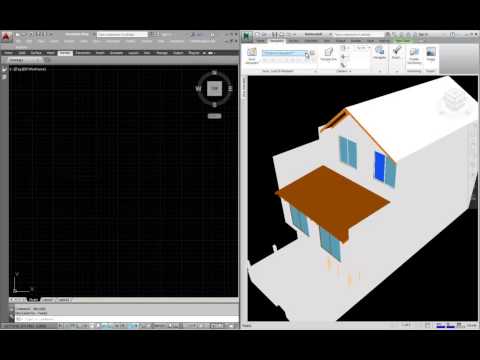This screenshot has height=360, width=480.
Task: Open Navisworks Home ribbon tab
Action: click(x=260, y=41)
